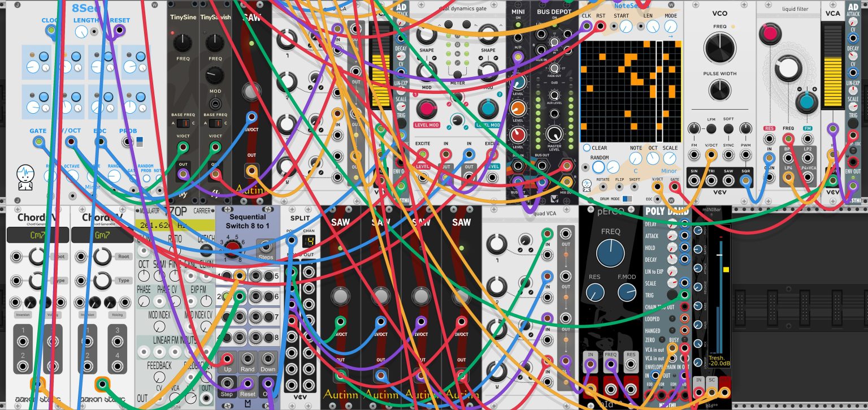Image resolution: width=868 pixels, height=410 pixels.
Task: Click the NoteSeq LEN knob
Action: click(653, 27)
